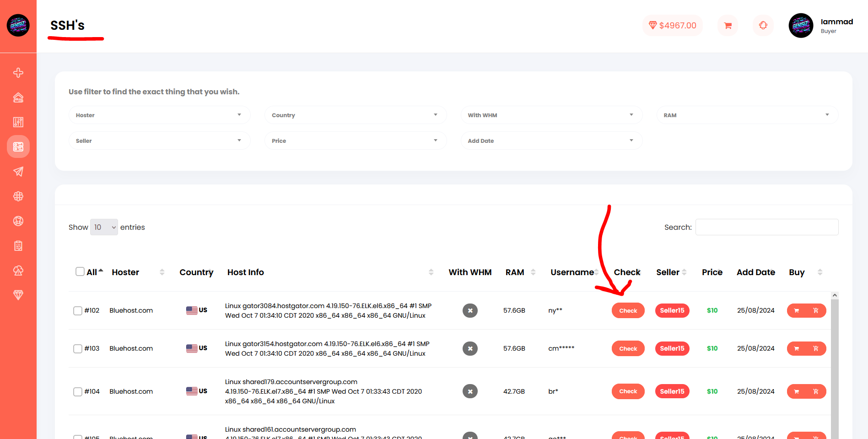Viewport: 868px width, 439px height.
Task: Click the SSH's page title
Action: click(67, 26)
